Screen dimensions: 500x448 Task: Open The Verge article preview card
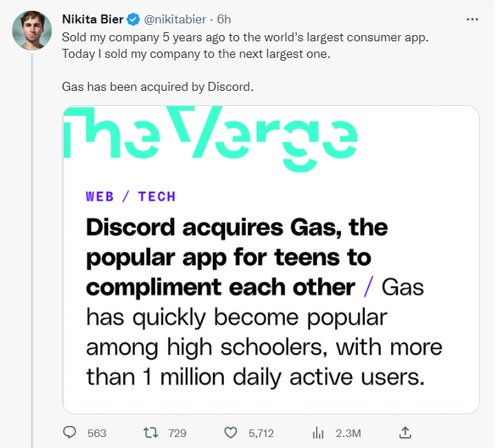tap(271, 275)
